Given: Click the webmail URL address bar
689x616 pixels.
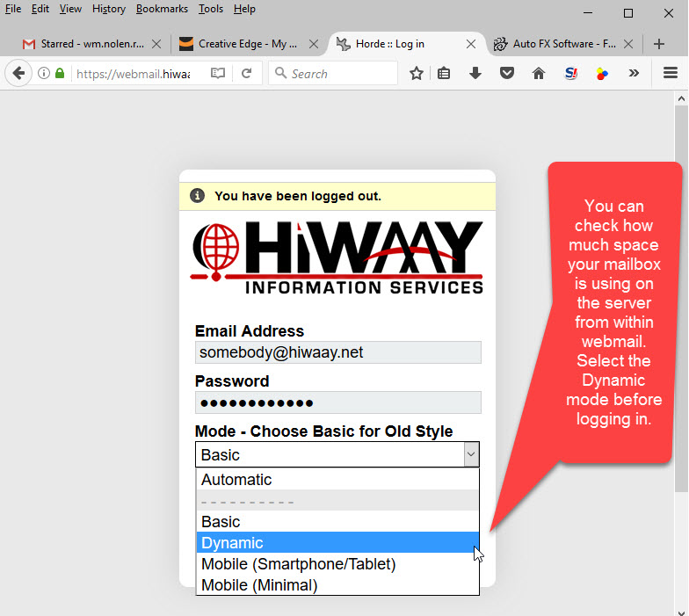Looking at the screenshot, I should [134, 73].
